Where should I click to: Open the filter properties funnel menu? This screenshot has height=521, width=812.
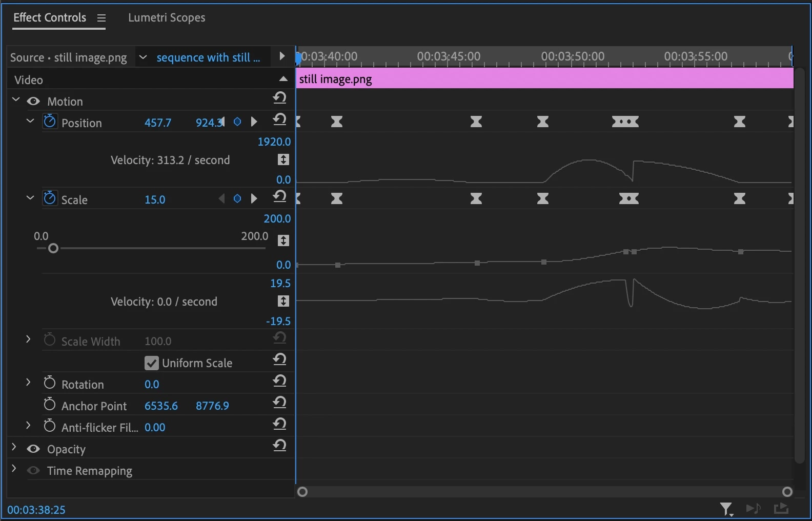726,509
